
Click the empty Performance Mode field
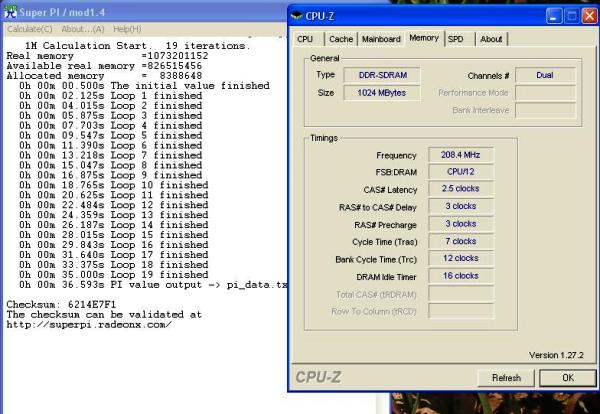click(x=545, y=93)
